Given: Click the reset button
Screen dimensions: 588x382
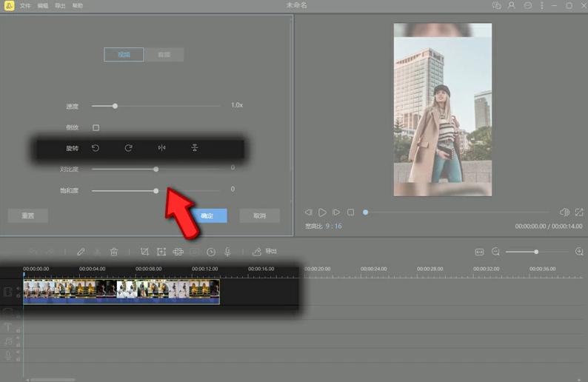Looking at the screenshot, I should pos(28,216).
